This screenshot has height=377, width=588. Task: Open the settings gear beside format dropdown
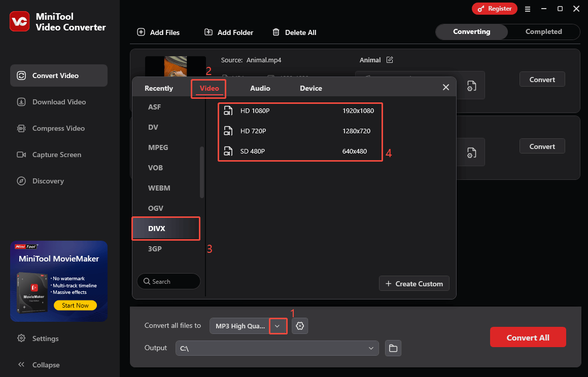click(300, 326)
